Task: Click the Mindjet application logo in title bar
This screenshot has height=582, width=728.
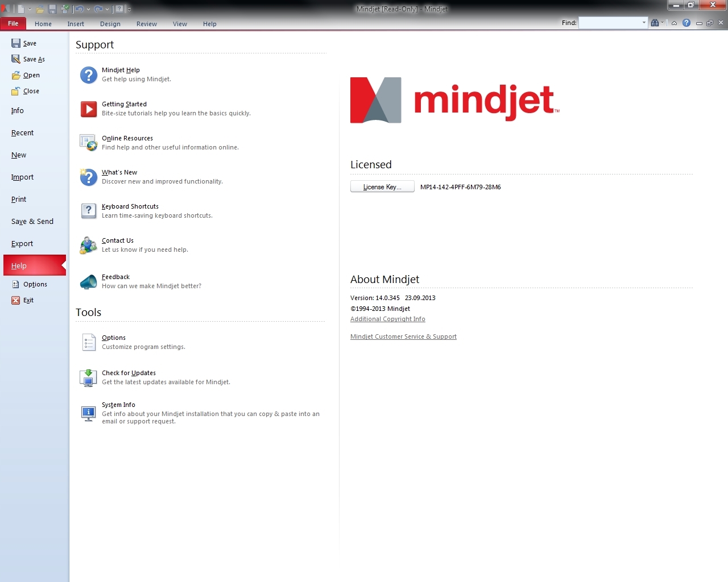Action: (x=5, y=9)
